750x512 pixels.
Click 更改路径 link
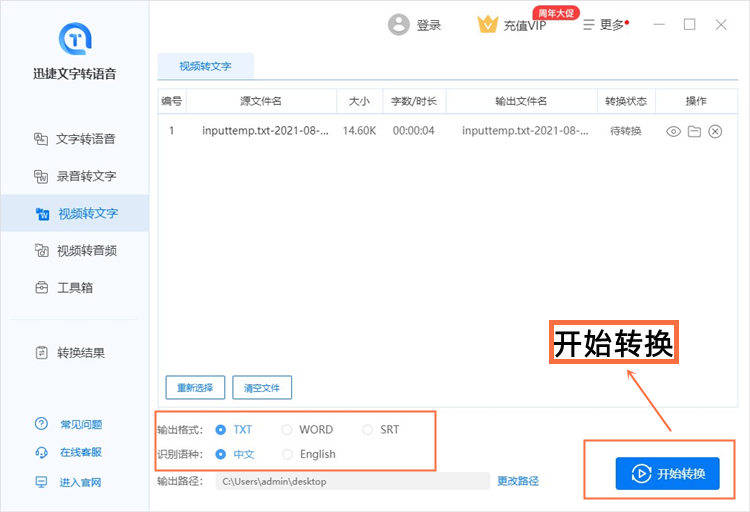(x=518, y=481)
